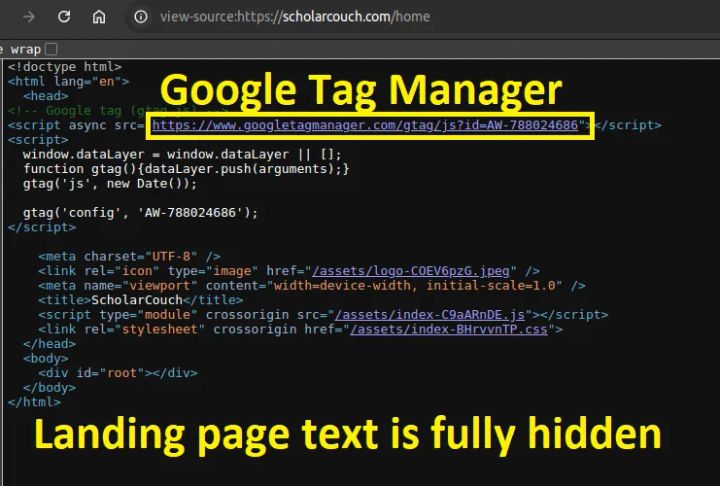This screenshot has height=486, width=720.
Task: Open /assets/index-BHrvvnTP.css stylesheet link
Action: tap(449, 329)
